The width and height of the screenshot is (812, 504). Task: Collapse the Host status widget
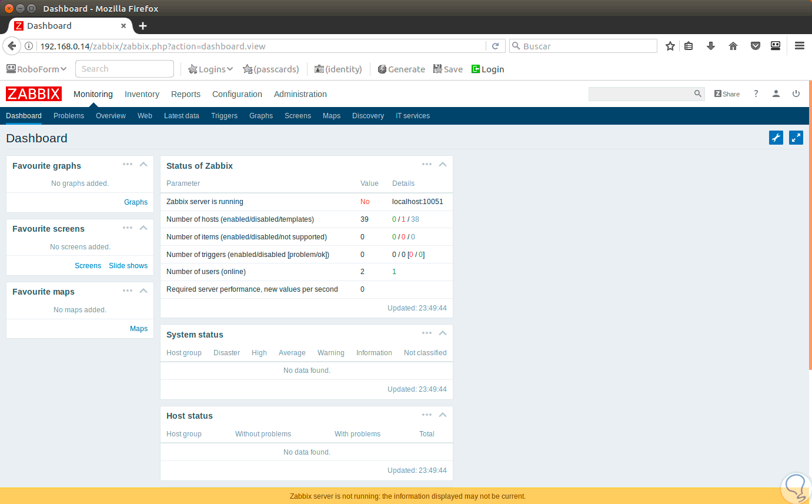(x=443, y=415)
